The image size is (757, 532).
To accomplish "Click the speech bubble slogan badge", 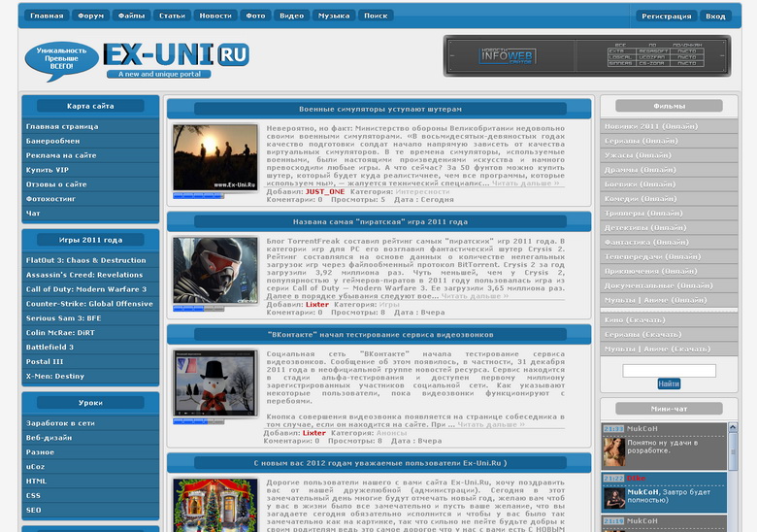I will click(61, 61).
